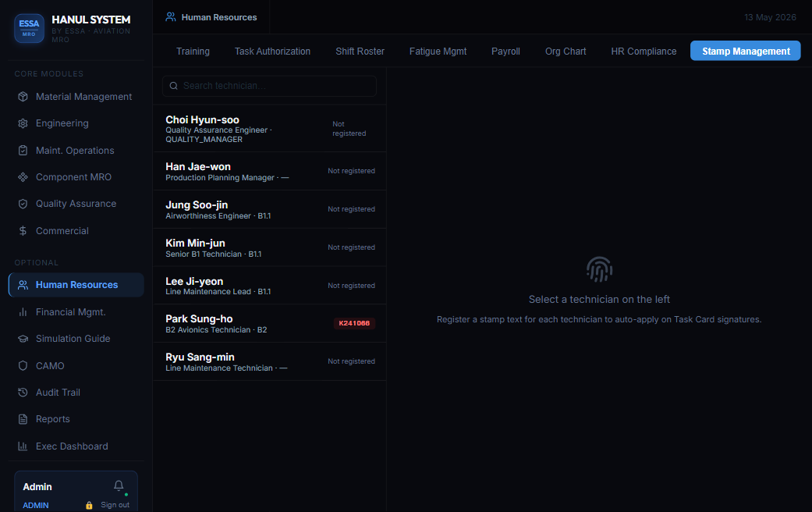Image resolution: width=812 pixels, height=512 pixels.
Task: Select technician Kim Min-jun
Action: coord(269,247)
